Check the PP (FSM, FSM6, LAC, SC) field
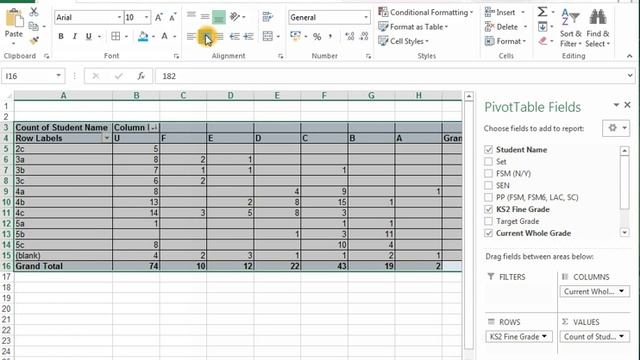The image size is (640, 360). [488, 197]
